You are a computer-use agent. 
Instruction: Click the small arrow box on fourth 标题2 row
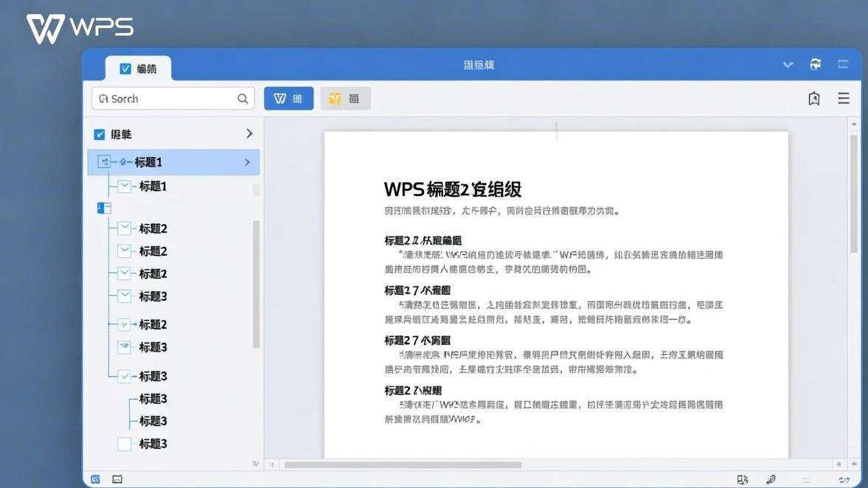(x=125, y=324)
